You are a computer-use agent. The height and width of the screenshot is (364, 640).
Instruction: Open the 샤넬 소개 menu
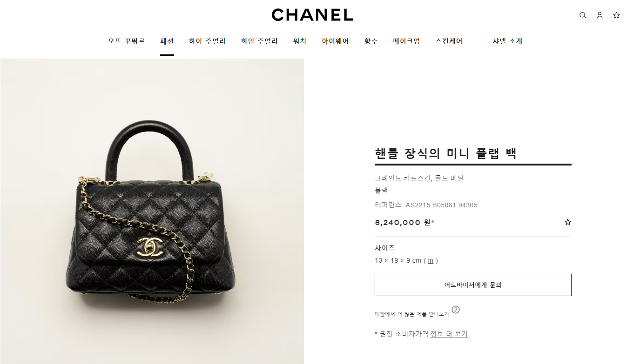pos(507,41)
